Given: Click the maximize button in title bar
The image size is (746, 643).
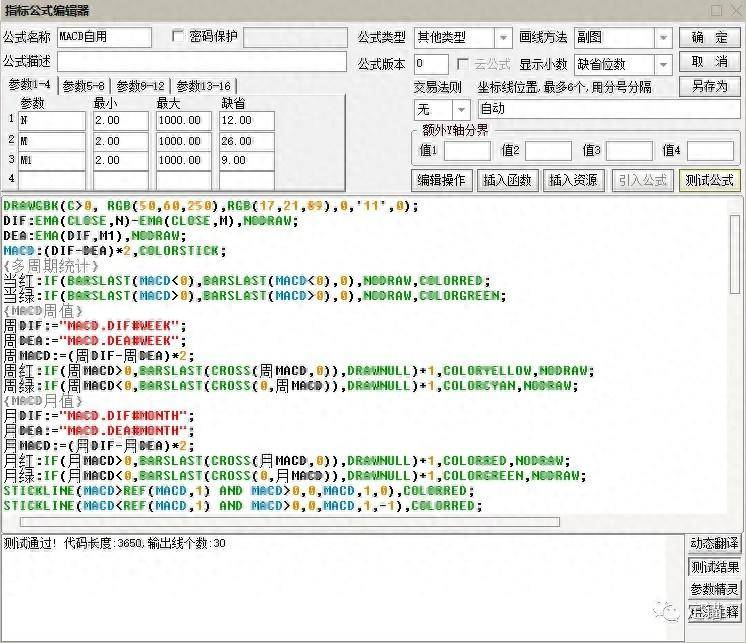Looking at the screenshot, I should pos(716,10).
